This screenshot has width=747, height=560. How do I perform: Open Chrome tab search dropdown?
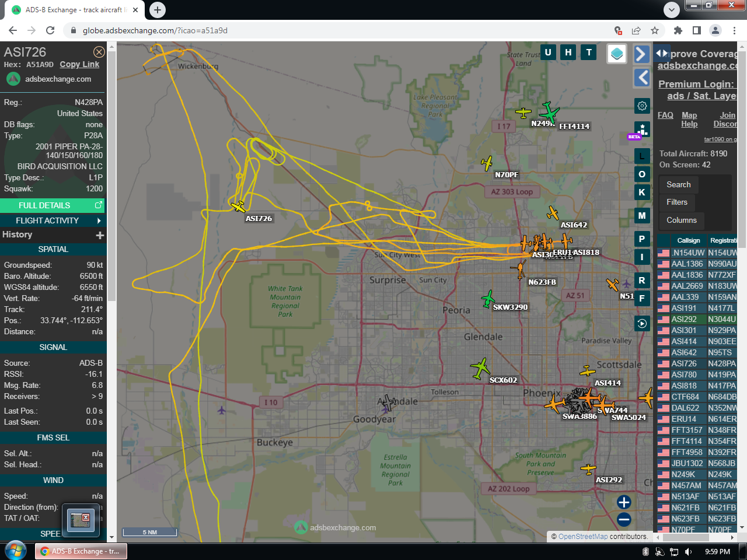point(672,9)
